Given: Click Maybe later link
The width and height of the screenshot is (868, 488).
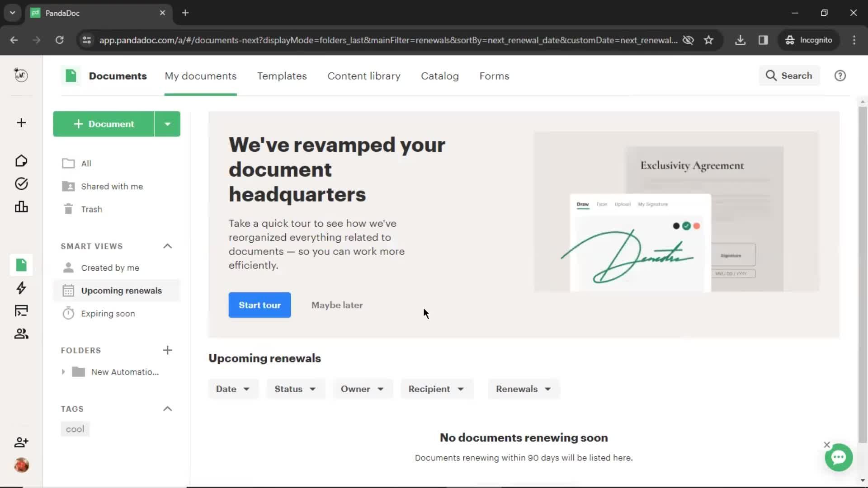Looking at the screenshot, I should click(337, 305).
